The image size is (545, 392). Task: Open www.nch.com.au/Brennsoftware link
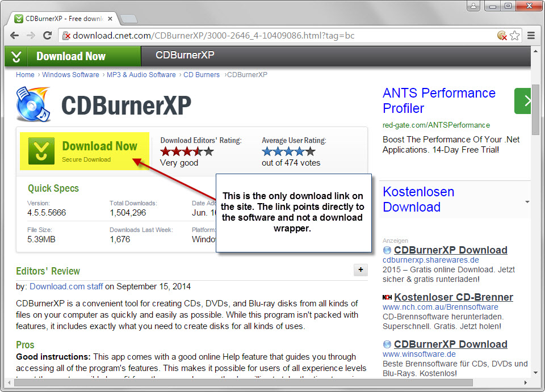pos(441,307)
